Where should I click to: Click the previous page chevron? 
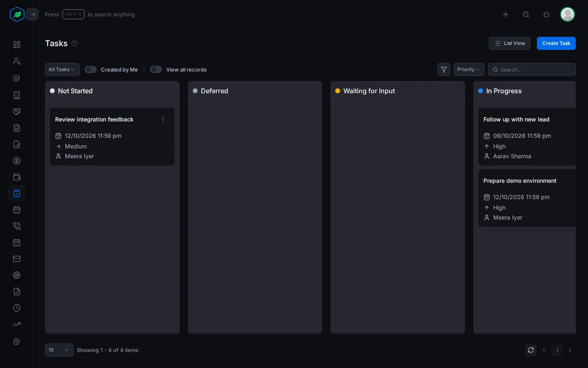(x=544, y=350)
